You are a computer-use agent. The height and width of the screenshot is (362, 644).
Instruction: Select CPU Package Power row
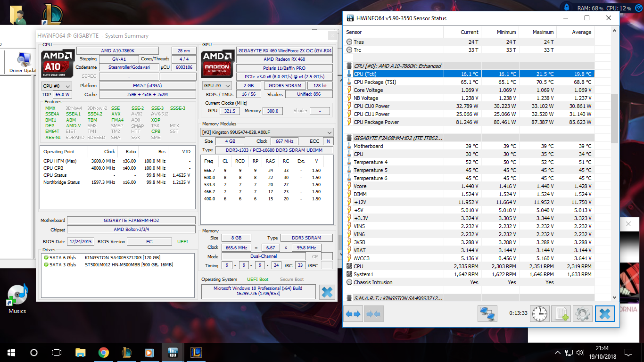(x=470, y=122)
